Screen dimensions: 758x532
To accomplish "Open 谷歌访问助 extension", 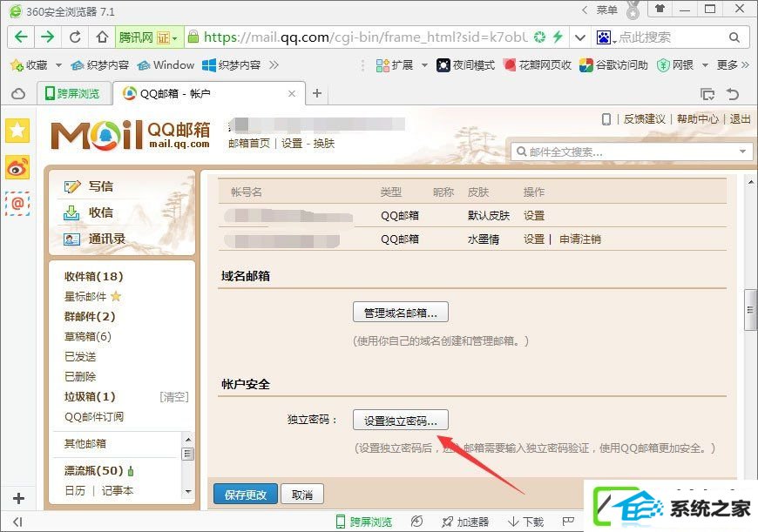I will click(614, 64).
